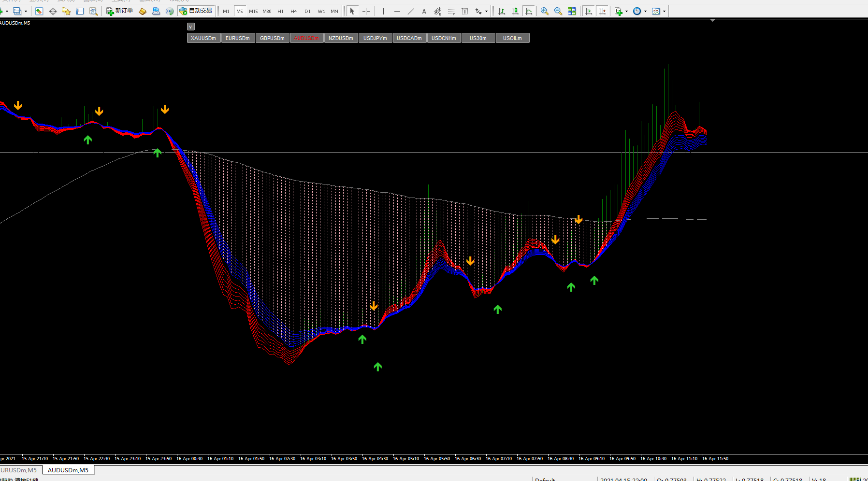The width and height of the screenshot is (868, 481).
Task: Toggle the 自动交易 auto trading button
Action: click(196, 11)
